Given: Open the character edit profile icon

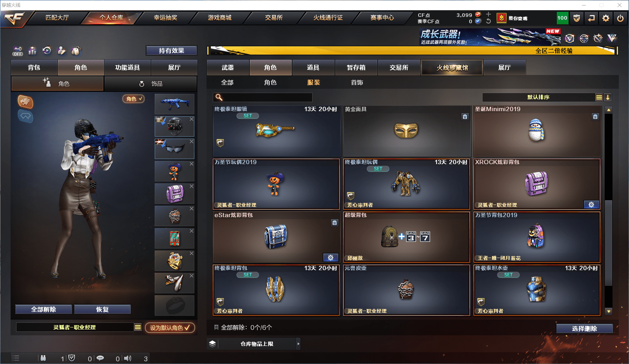Looking at the screenshot, I should point(62,51).
